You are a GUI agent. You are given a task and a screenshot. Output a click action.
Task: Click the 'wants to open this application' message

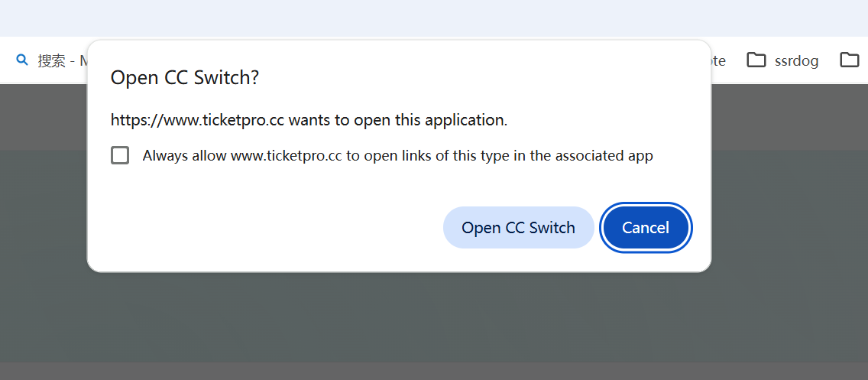397,120
